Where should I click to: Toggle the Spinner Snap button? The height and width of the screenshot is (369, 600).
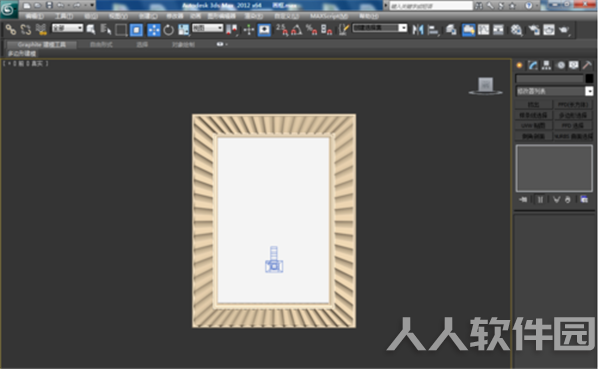coord(326,29)
